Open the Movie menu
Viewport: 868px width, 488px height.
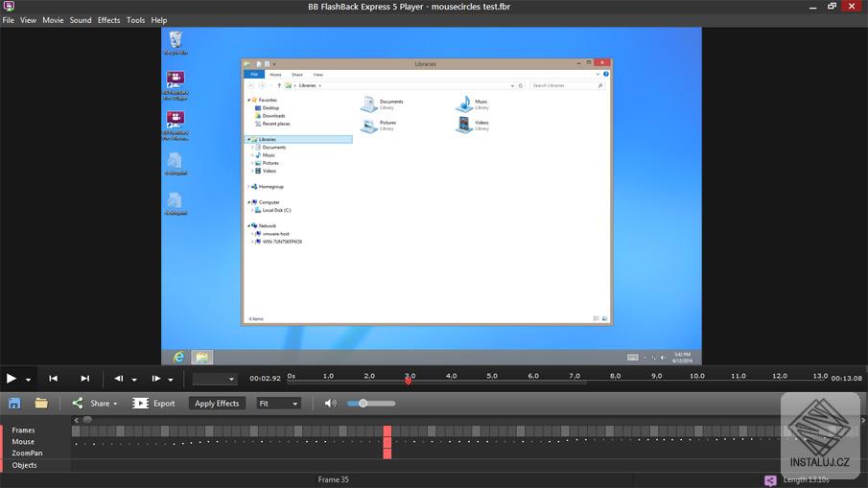pyautogui.click(x=53, y=20)
